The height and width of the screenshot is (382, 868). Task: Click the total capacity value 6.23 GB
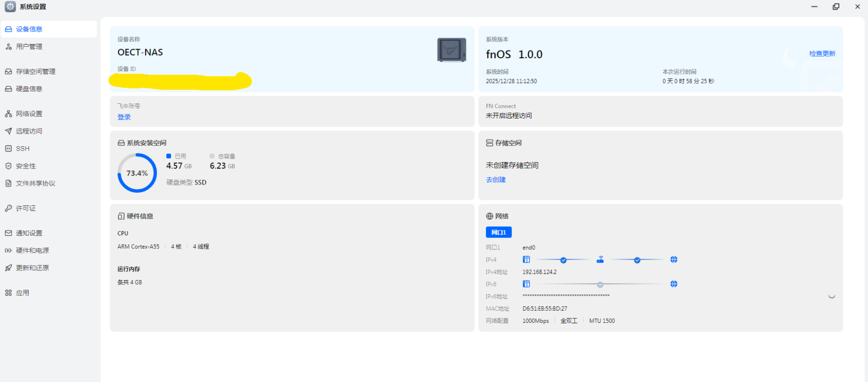click(x=222, y=166)
